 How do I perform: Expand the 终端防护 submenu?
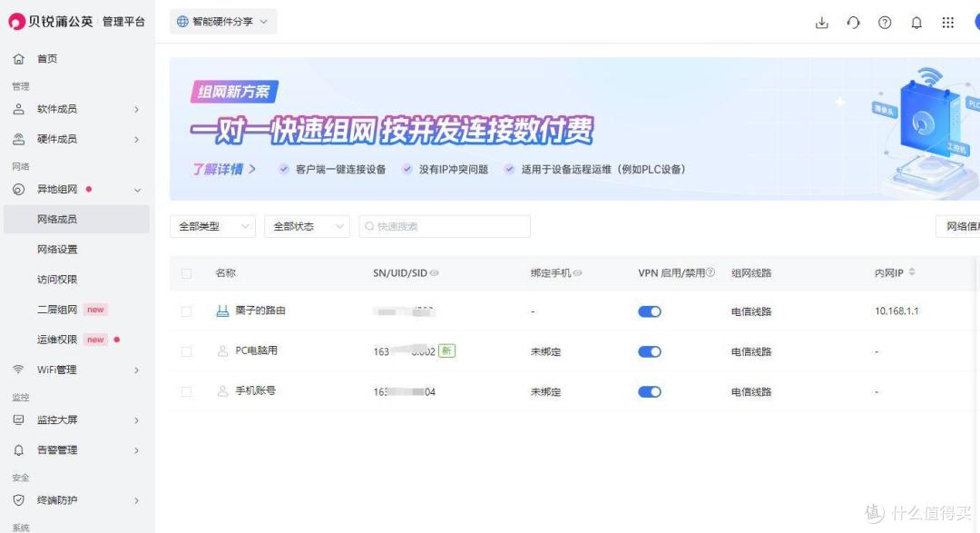pos(136,500)
